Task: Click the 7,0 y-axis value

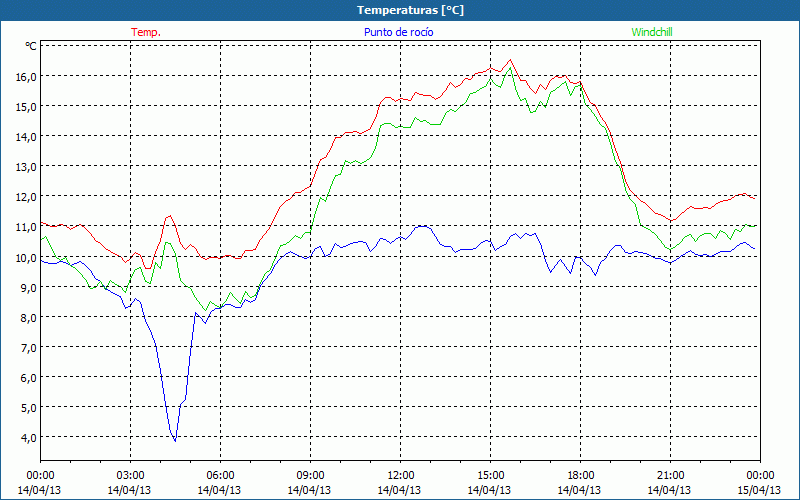Action: click(x=29, y=347)
